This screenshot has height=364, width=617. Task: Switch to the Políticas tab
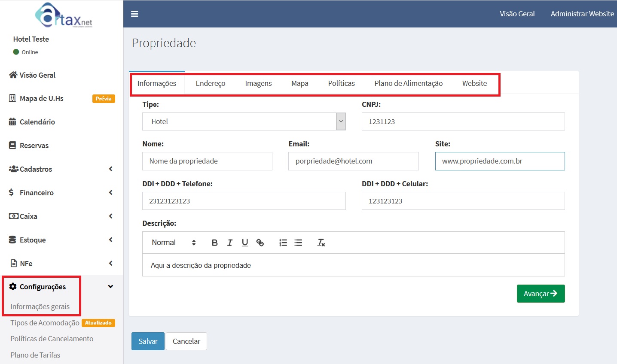click(x=342, y=83)
